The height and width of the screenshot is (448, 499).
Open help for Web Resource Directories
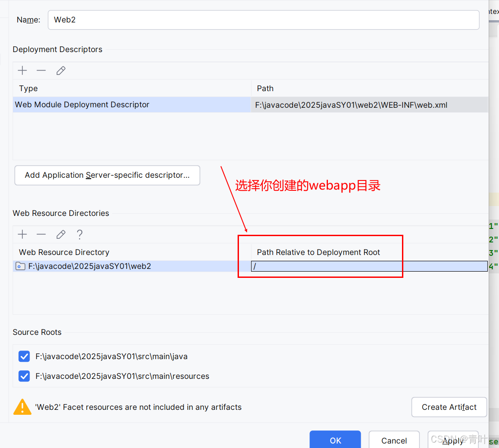coord(80,234)
